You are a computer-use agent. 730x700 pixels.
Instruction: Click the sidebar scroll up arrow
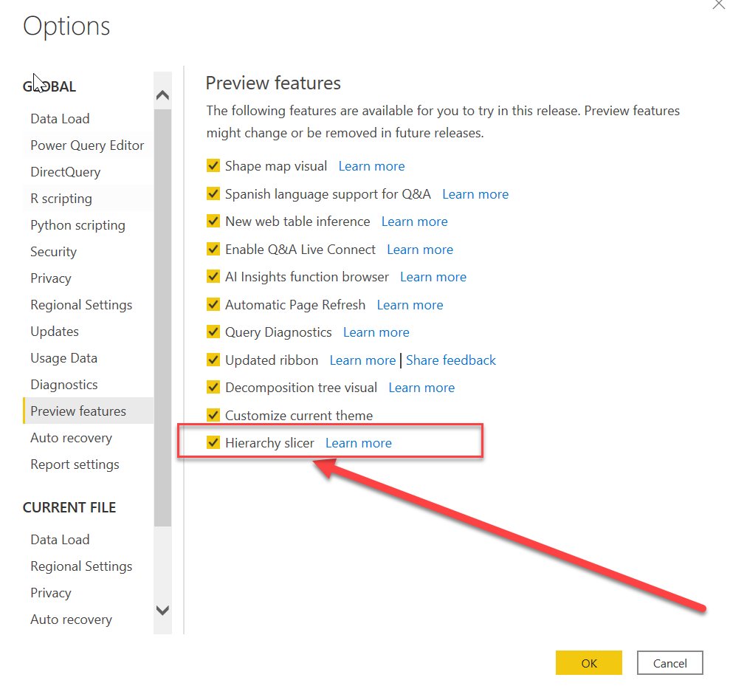162,95
